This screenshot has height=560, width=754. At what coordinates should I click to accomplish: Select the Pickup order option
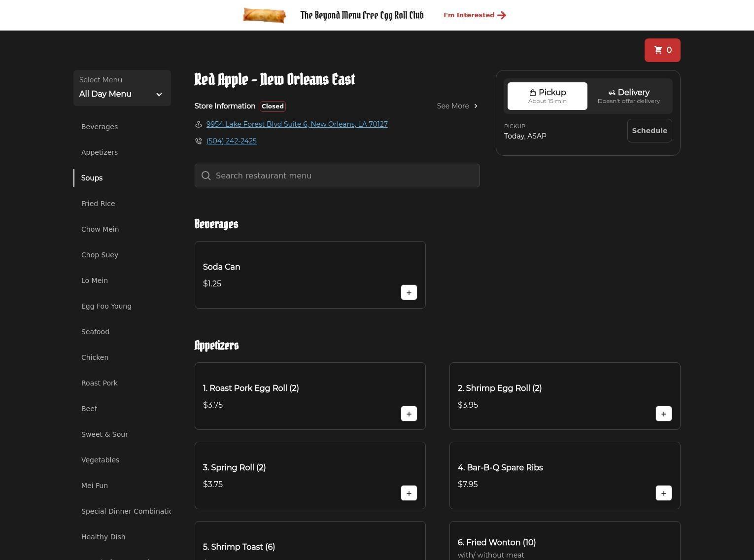(547, 96)
